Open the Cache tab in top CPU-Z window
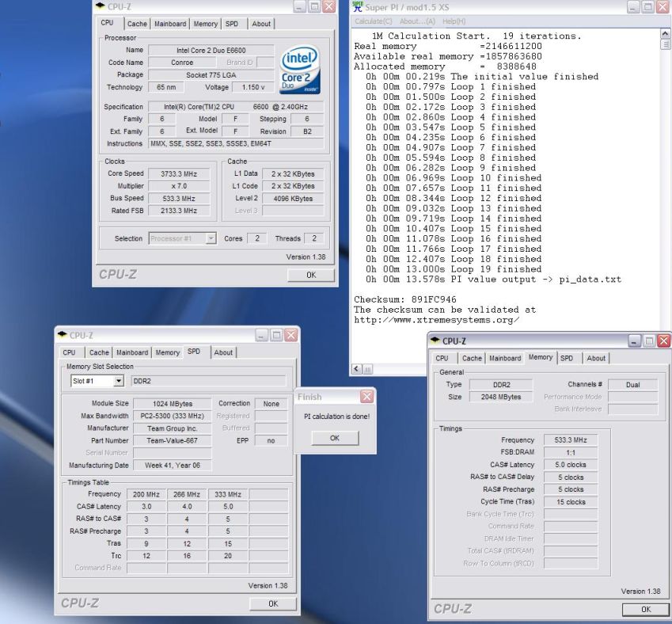The height and width of the screenshot is (624, 672). 137,24
